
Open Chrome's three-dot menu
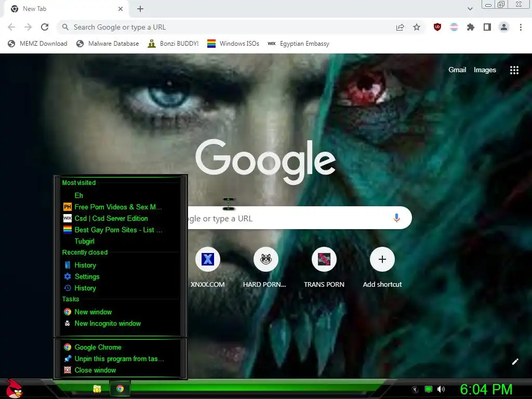point(521,27)
